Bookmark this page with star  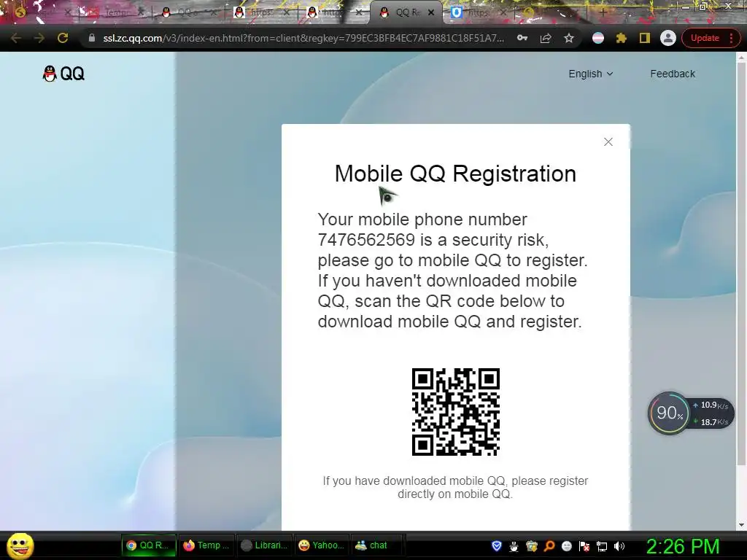tap(569, 38)
